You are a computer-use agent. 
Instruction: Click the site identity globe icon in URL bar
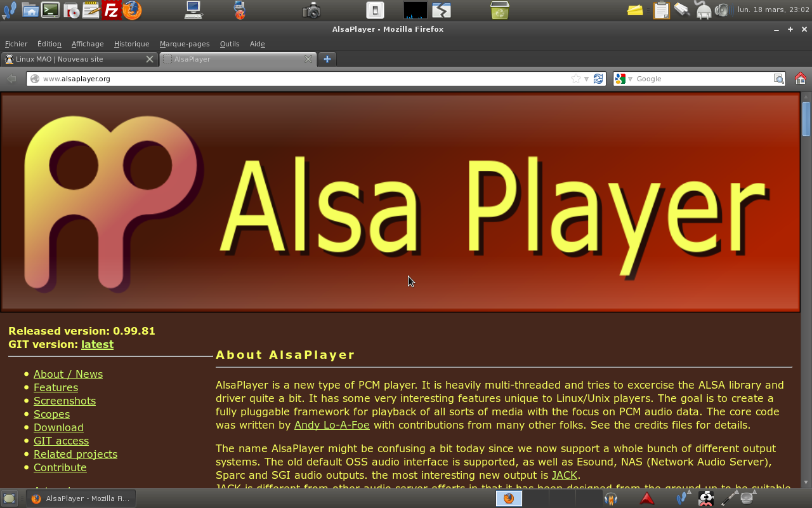pyautogui.click(x=35, y=79)
